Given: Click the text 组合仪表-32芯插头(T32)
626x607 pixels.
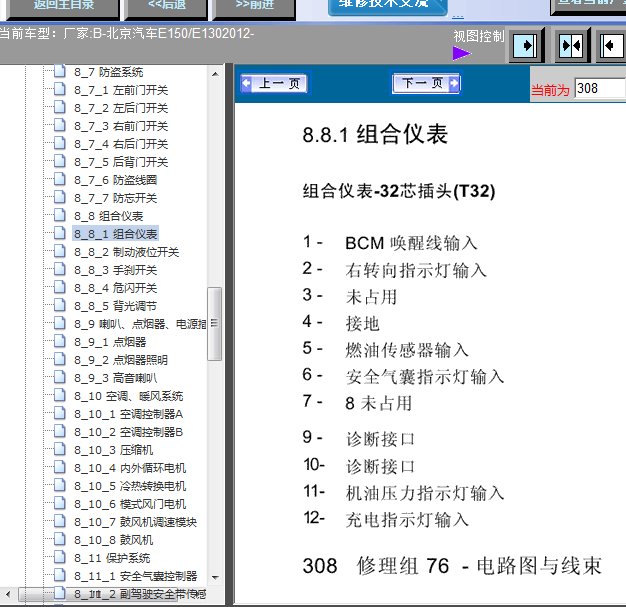Looking at the screenshot, I should pos(399,191).
